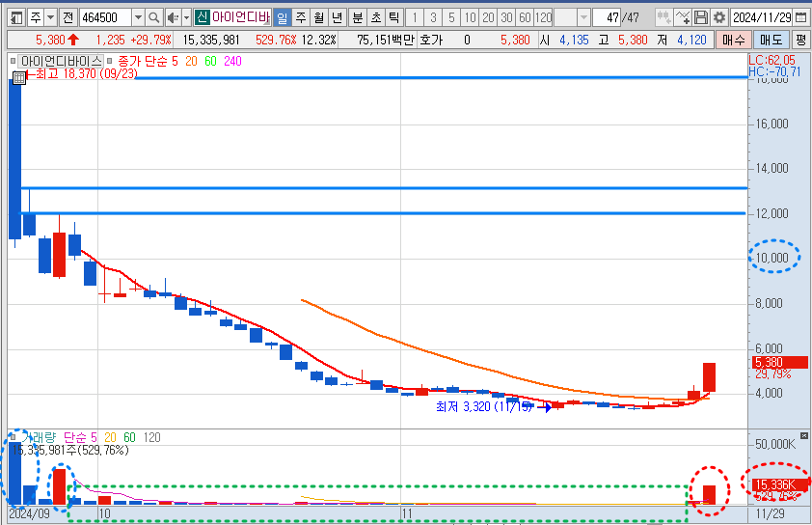
Task: Choose the 30 interval button
Action: [x=506, y=18]
